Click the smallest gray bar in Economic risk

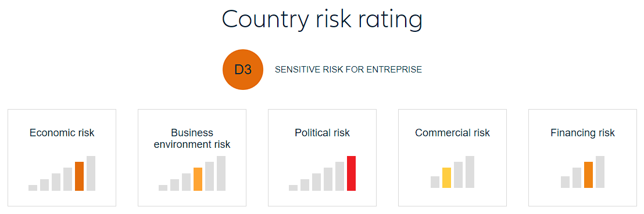point(33,188)
